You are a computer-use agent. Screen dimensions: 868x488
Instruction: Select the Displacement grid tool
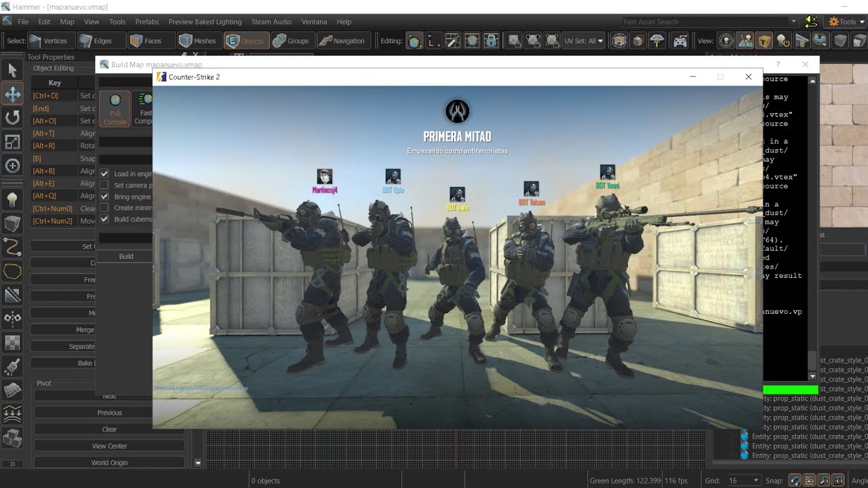[x=12, y=390]
